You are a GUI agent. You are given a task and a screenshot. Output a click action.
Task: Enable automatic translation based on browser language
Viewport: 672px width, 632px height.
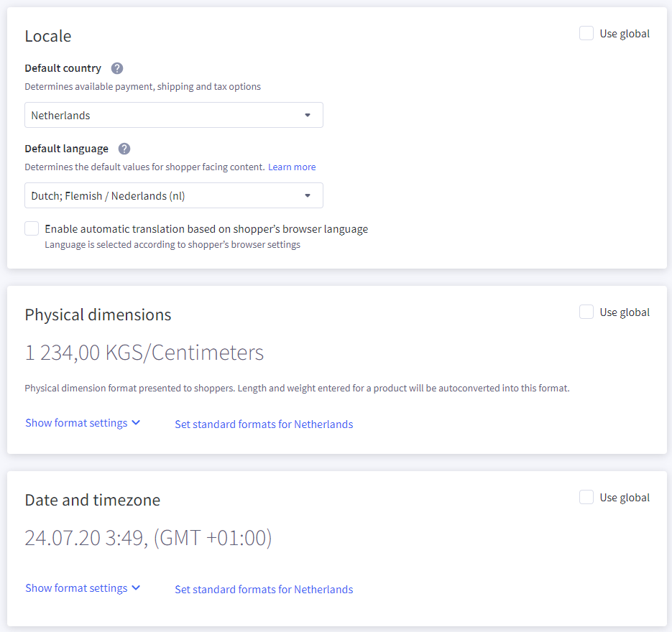point(32,228)
